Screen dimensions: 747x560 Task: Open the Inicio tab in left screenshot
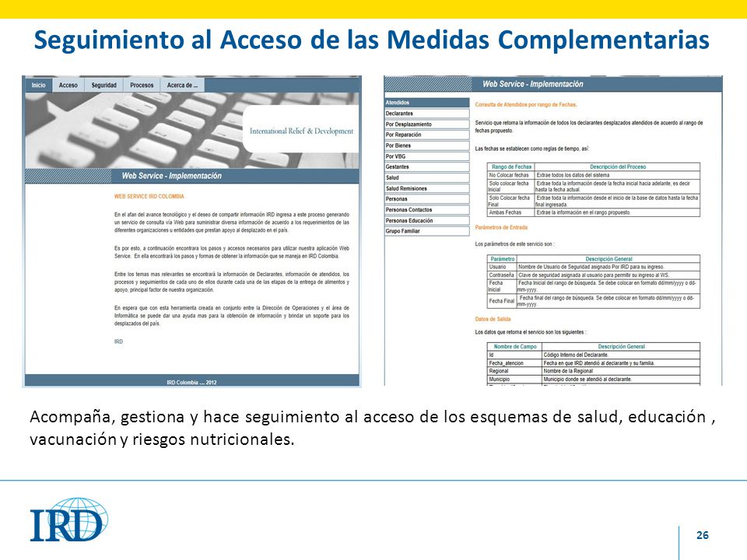tap(39, 86)
